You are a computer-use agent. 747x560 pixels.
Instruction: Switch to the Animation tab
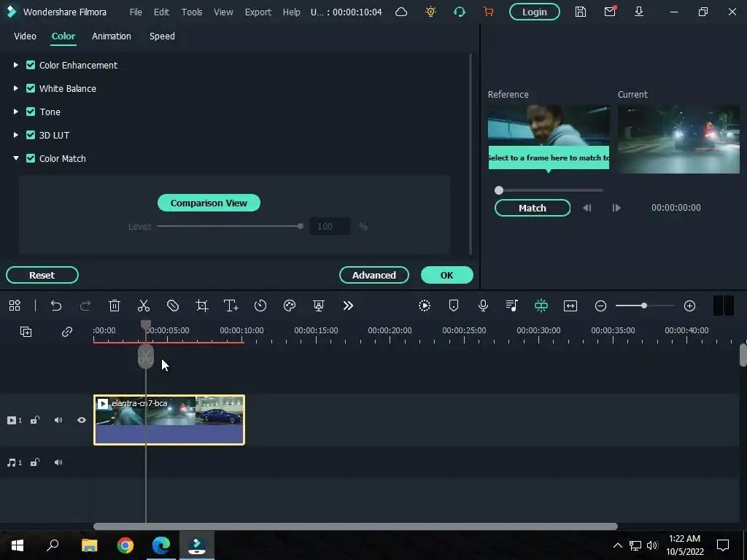(x=112, y=36)
